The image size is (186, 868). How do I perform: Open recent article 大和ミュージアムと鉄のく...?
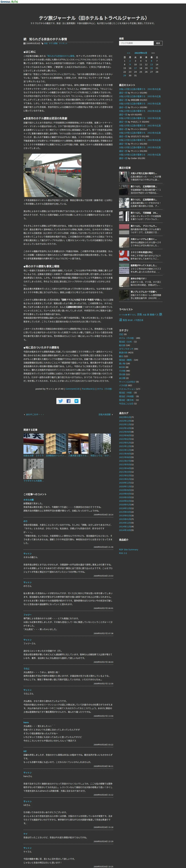click(x=144, y=239)
